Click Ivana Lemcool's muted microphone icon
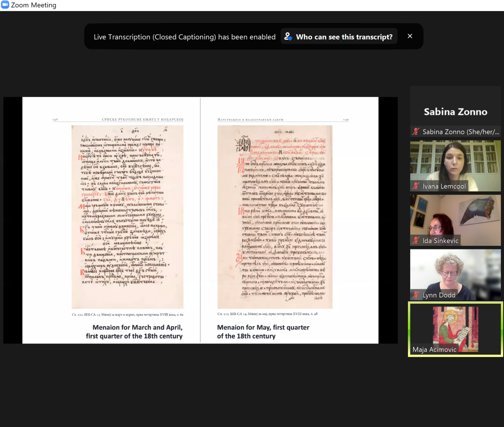 416,186
